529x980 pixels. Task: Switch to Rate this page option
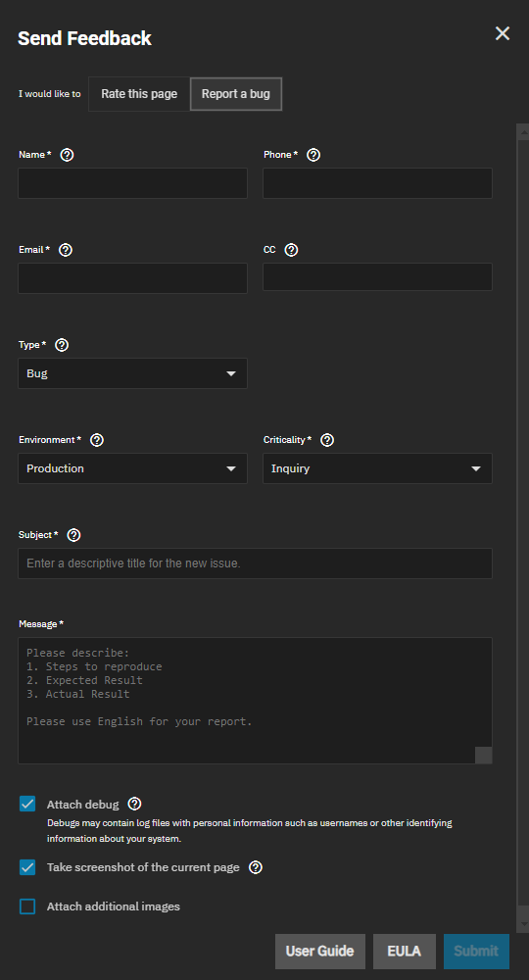click(x=139, y=94)
